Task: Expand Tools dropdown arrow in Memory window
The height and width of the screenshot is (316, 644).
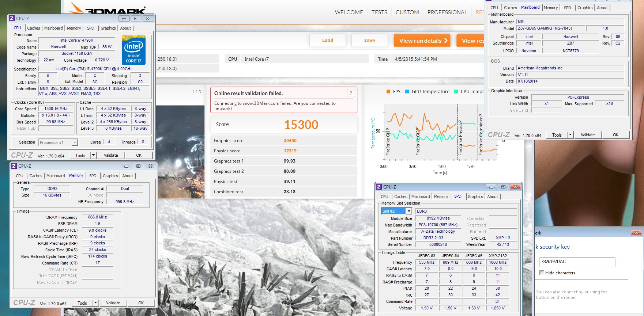Action: (95, 303)
